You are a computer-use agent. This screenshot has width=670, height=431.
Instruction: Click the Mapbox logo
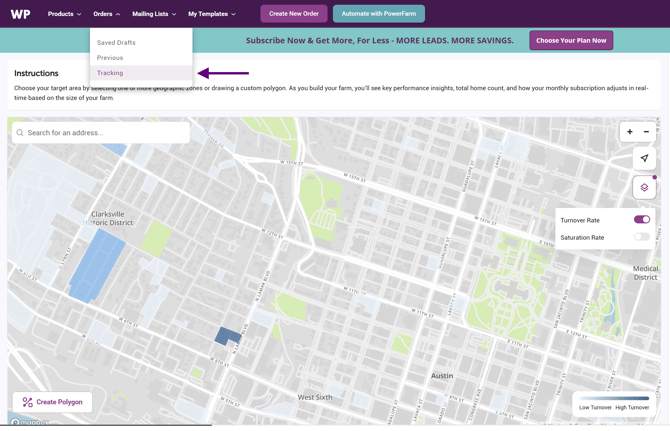click(30, 422)
